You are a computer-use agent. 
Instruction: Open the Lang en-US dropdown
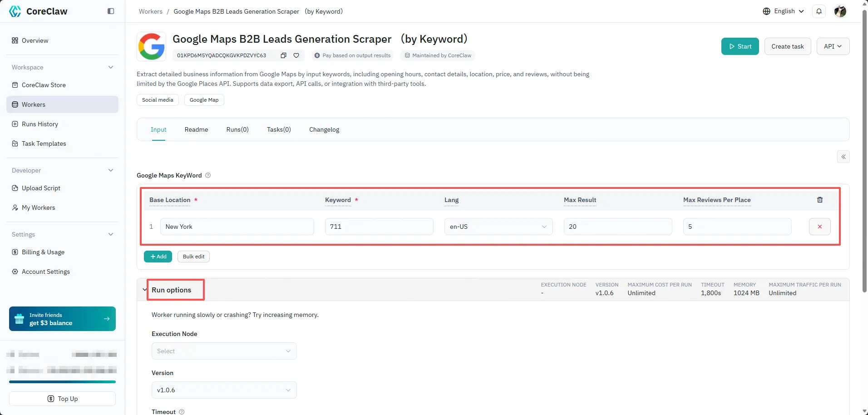pos(498,227)
